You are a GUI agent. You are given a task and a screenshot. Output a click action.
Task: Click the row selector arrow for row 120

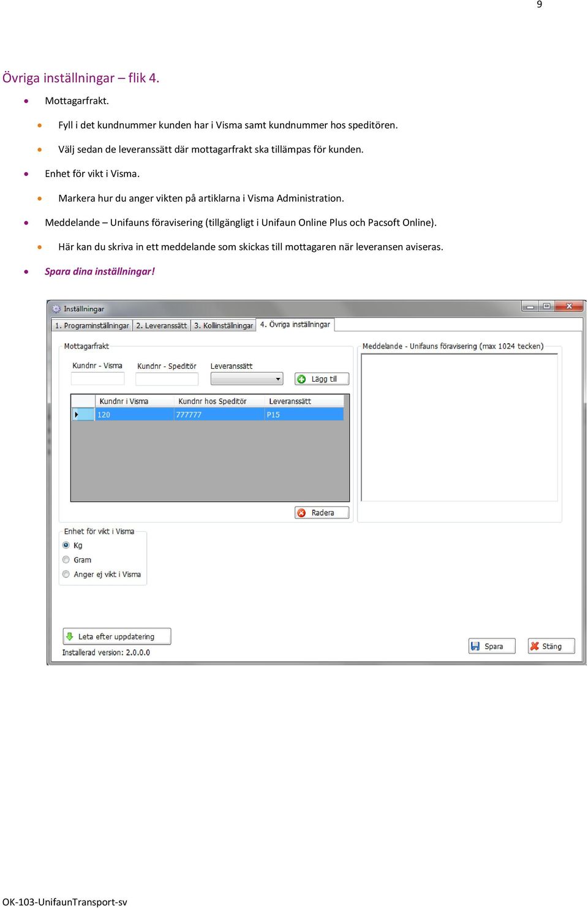(83, 415)
